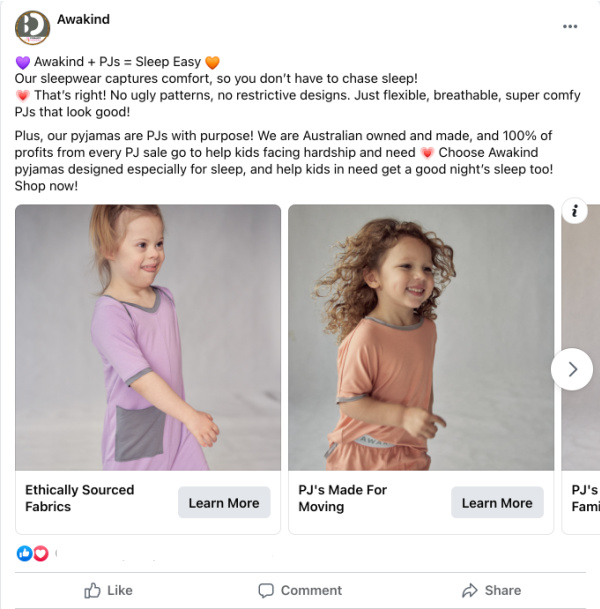Screen dimensions: 600x609
Task: Click the Comment speech bubble icon
Action: pyautogui.click(x=266, y=590)
